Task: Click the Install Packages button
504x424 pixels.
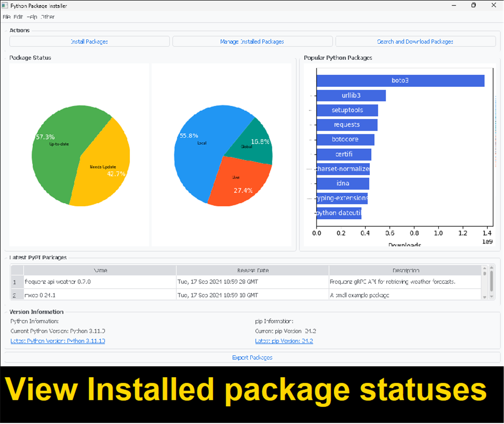Action: 89,41
